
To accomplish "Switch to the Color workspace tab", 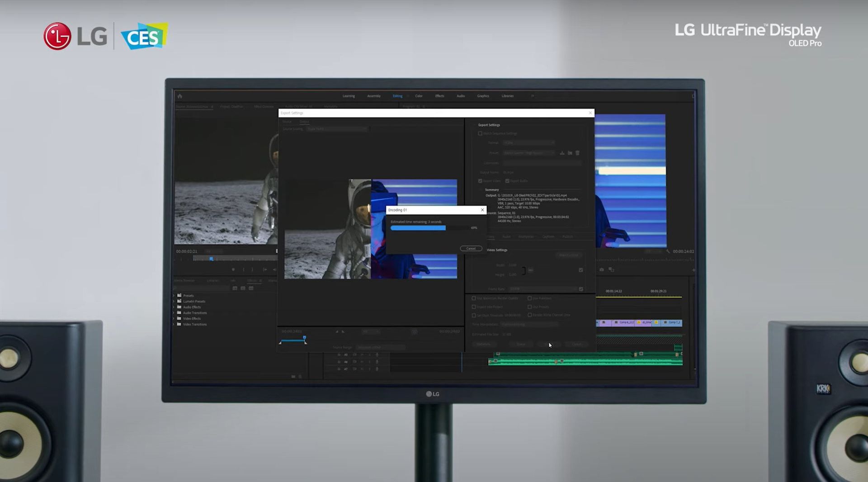I will 419,96.
